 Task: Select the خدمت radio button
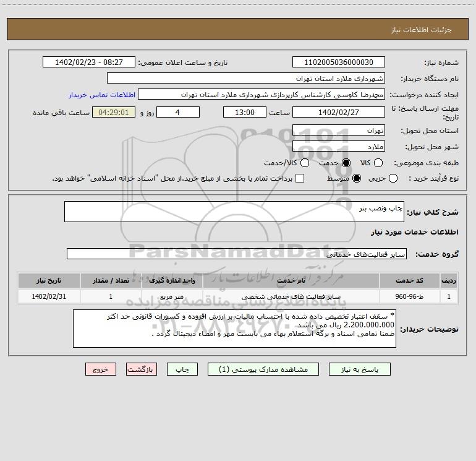click(x=346, y=163)
